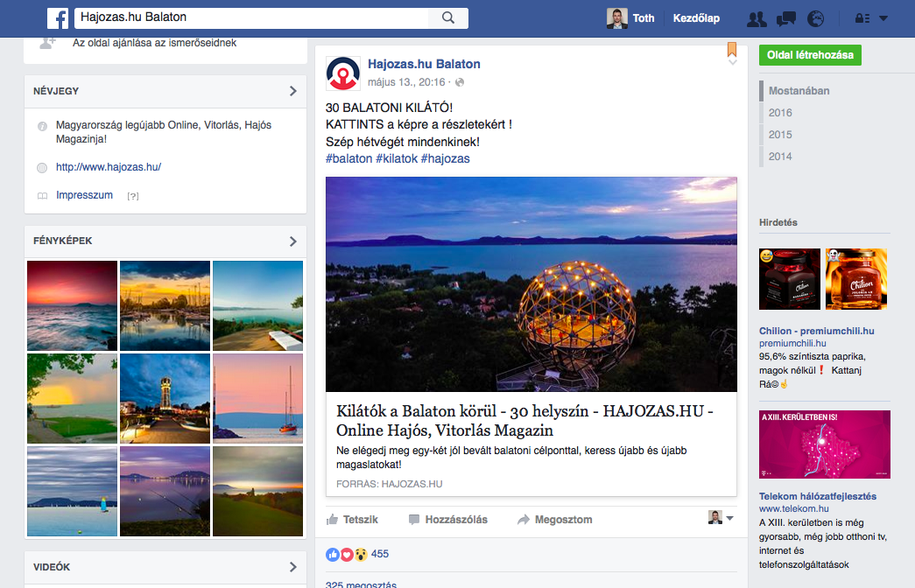Viewport: 915px width, 588px height.
Task: Click the globe icon beside website link
Action: pyautogui.click(x=42, y=168)
